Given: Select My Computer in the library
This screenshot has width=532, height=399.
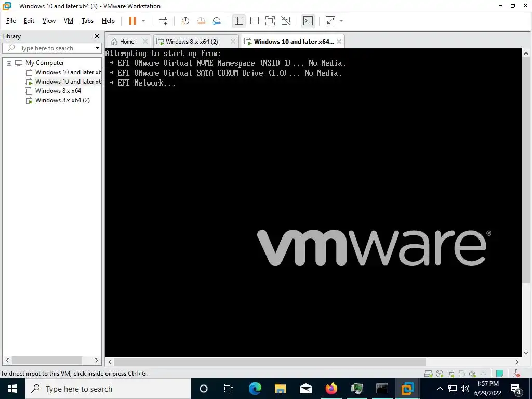Looking at the screenshot, I should tap(45, 63).
